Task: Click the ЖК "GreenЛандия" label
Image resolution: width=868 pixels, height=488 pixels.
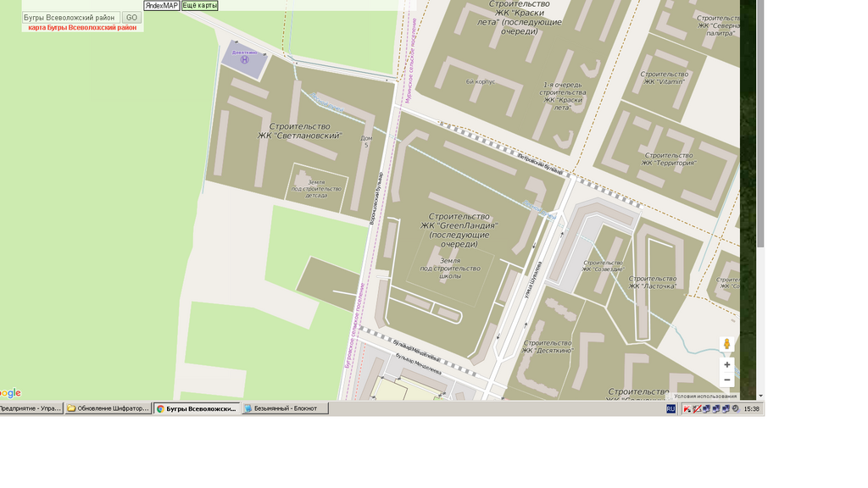Action: [x=459, y=230]
